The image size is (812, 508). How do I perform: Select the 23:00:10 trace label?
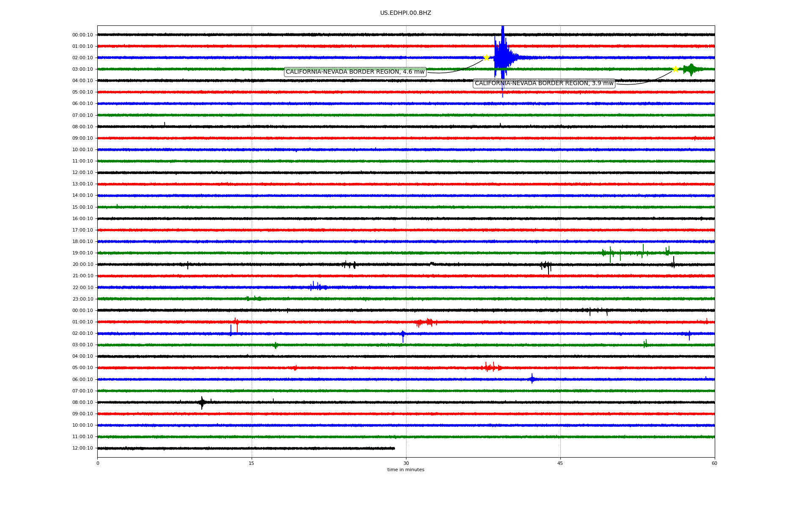pos(82,299)
